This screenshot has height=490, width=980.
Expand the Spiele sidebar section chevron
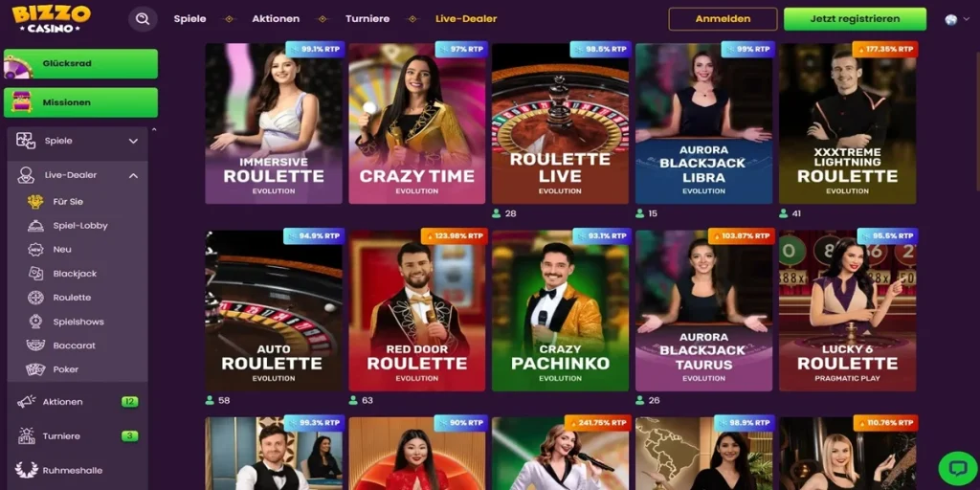(133, 142)
